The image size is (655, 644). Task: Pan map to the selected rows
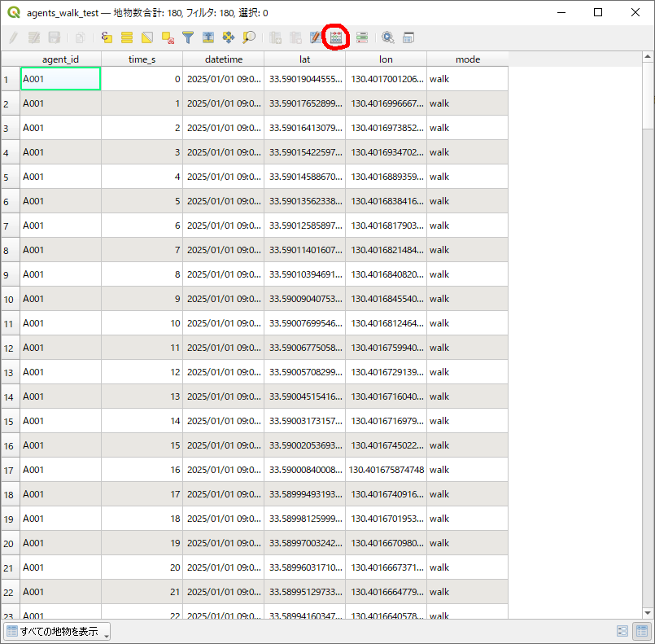(229, 37)
